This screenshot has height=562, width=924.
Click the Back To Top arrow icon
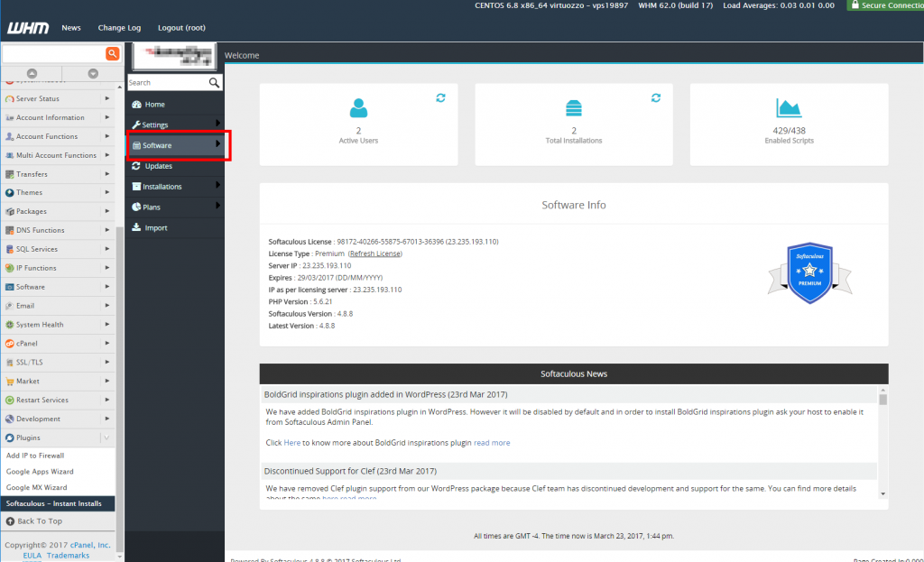10,521
